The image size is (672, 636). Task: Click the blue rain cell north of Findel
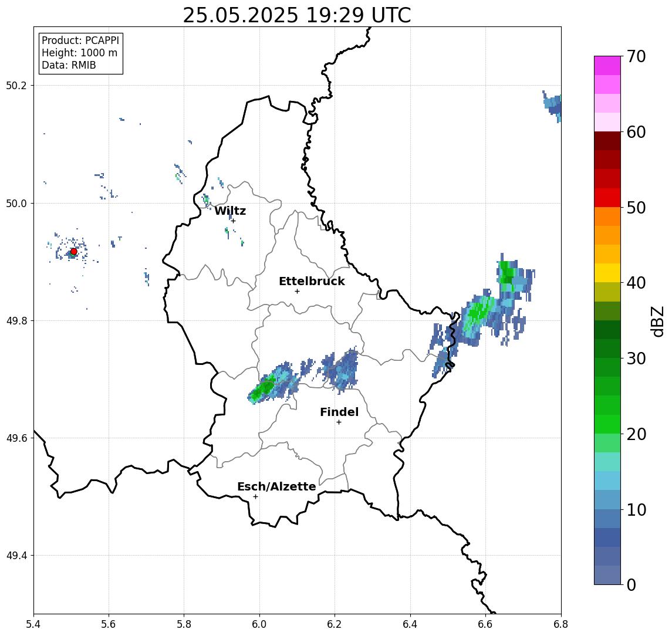tap(340, 370)
